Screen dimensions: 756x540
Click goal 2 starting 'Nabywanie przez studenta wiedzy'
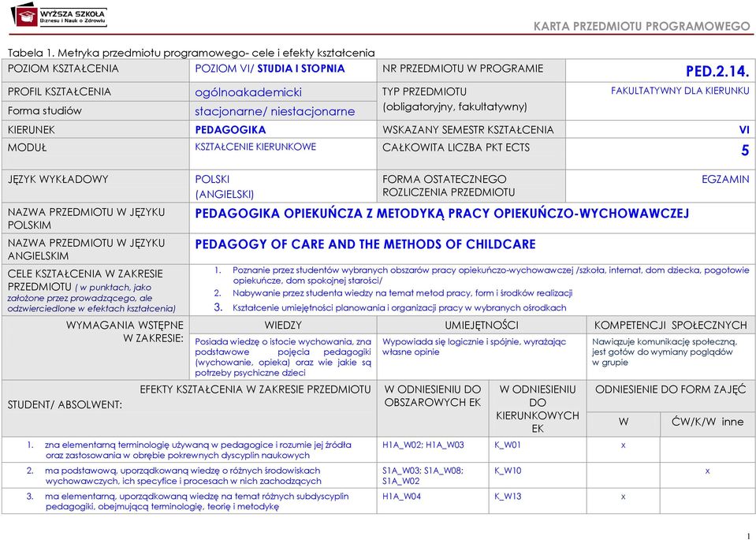(393, 293)
